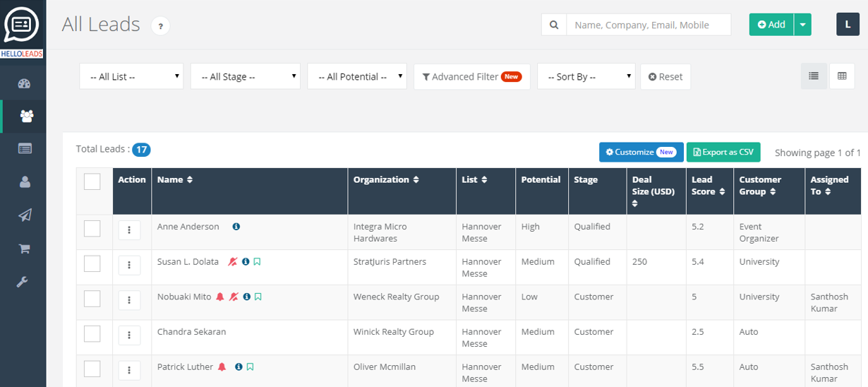This screenshot has width=868, height=387.
Task: Open the All Stage dropdown
Action: point(245,76)
